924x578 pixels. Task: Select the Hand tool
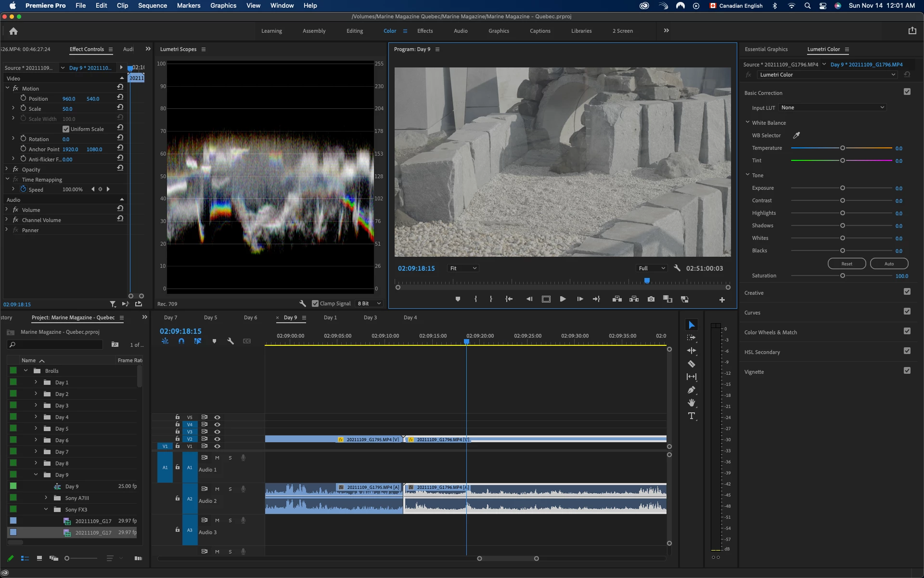[x=692, y=403]
